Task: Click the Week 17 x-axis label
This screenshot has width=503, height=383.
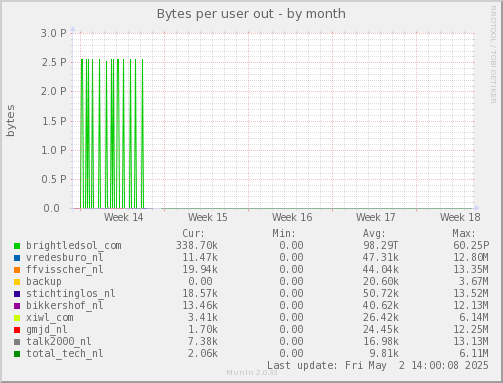Action: 376,218
